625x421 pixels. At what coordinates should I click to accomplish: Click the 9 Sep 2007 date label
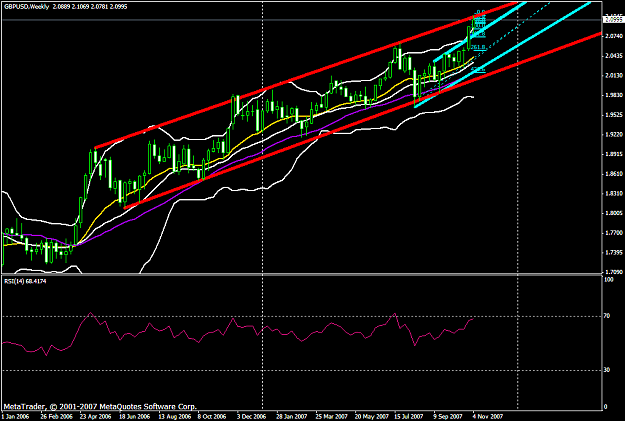click(x=448, y=417)
